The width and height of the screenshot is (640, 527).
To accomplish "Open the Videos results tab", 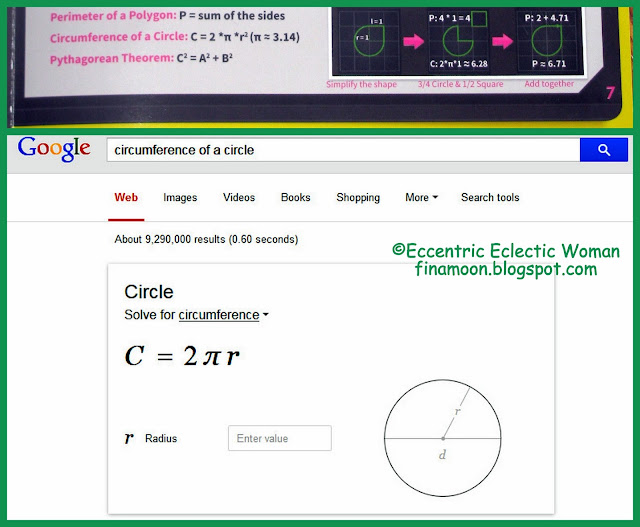I will (x=239, y=198).
